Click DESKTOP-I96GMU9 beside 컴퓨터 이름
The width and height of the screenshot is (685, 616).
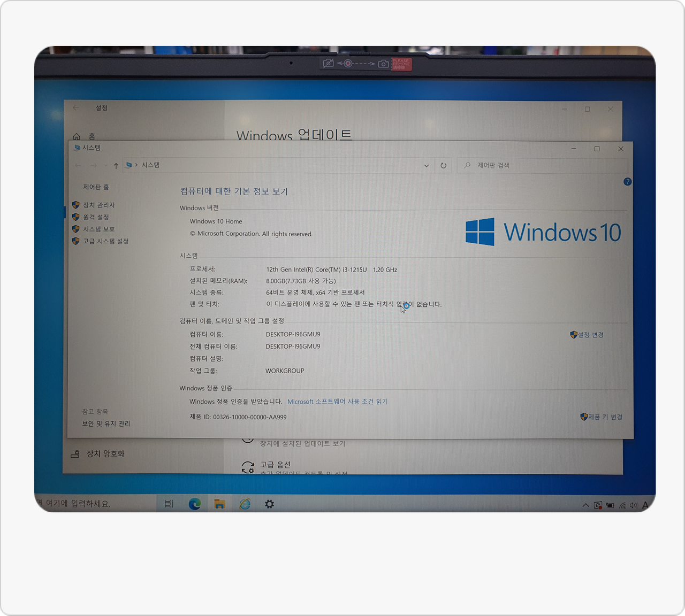tap(293, 334)
